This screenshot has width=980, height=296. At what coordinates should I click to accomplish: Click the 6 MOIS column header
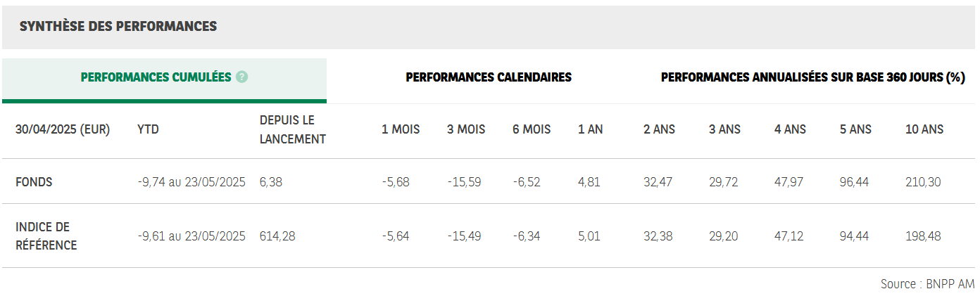pyautogui.click(x=532, y=129)
